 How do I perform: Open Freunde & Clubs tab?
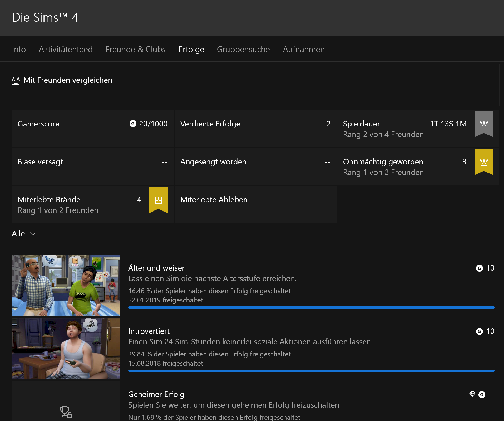point(135,49)
